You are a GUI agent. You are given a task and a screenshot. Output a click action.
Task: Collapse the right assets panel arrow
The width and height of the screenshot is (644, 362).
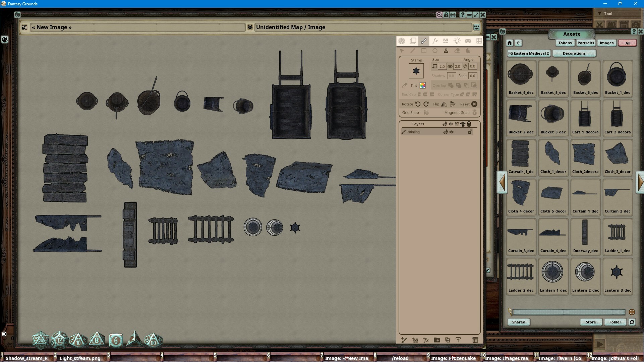coord(641,182)
